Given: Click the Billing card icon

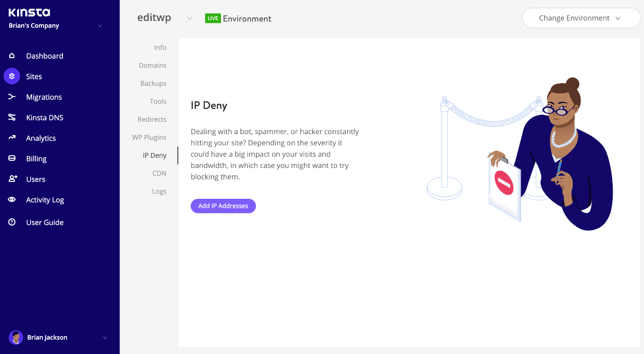Looking at the screenshot, I should coord(12,158).
